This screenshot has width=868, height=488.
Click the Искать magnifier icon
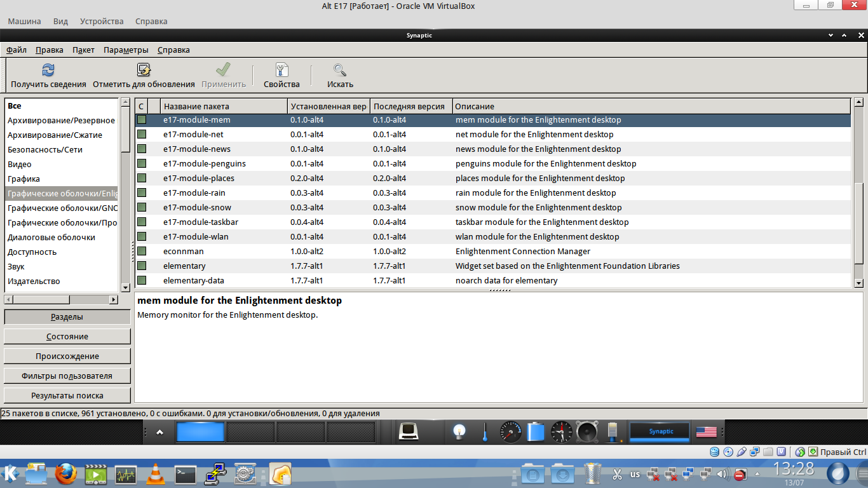tap(340, 70)
